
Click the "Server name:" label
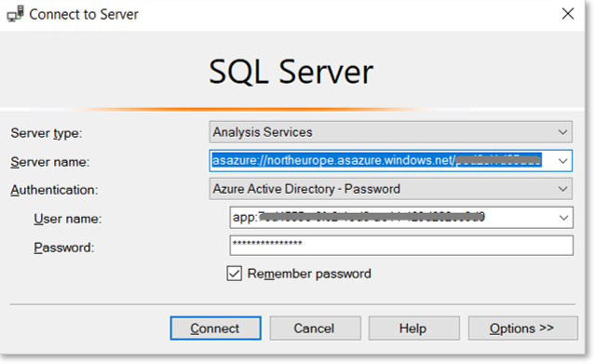click(x=50, y=162)
